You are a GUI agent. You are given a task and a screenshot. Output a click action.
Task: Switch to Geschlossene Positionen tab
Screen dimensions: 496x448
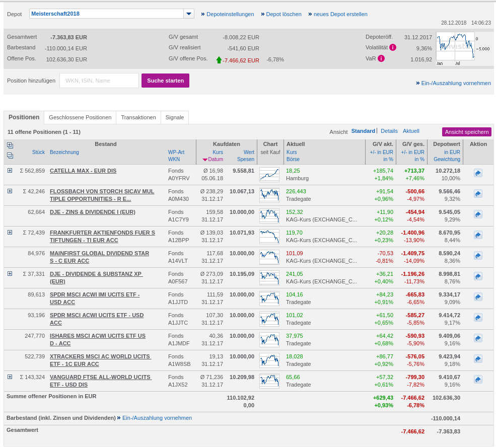[80, 117]
